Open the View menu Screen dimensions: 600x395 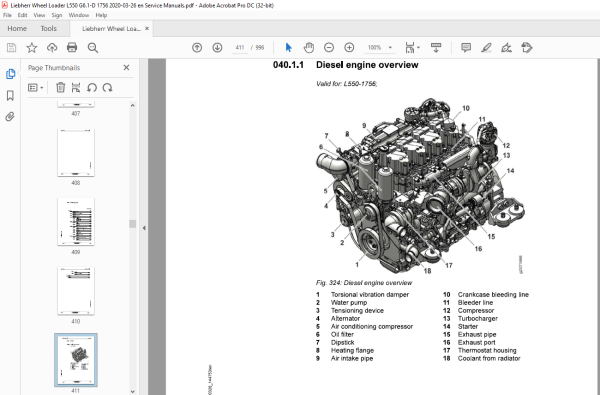click(x=39, y=15)
